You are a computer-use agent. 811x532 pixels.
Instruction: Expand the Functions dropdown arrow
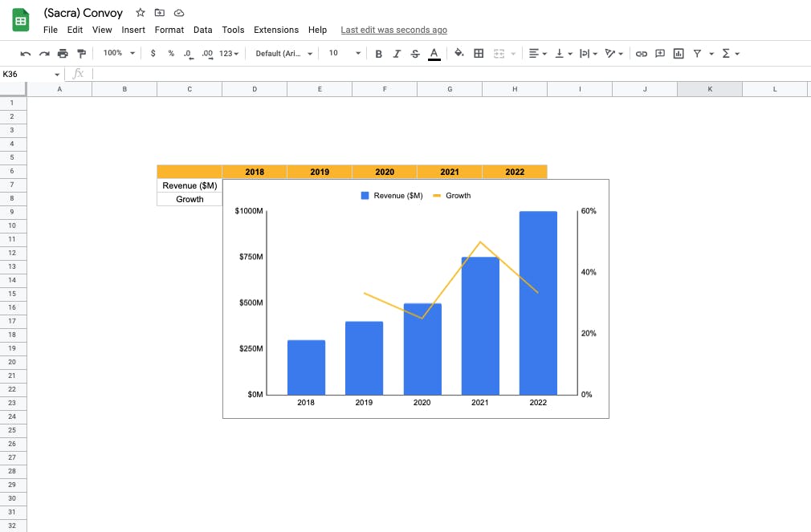pos(737,54)
